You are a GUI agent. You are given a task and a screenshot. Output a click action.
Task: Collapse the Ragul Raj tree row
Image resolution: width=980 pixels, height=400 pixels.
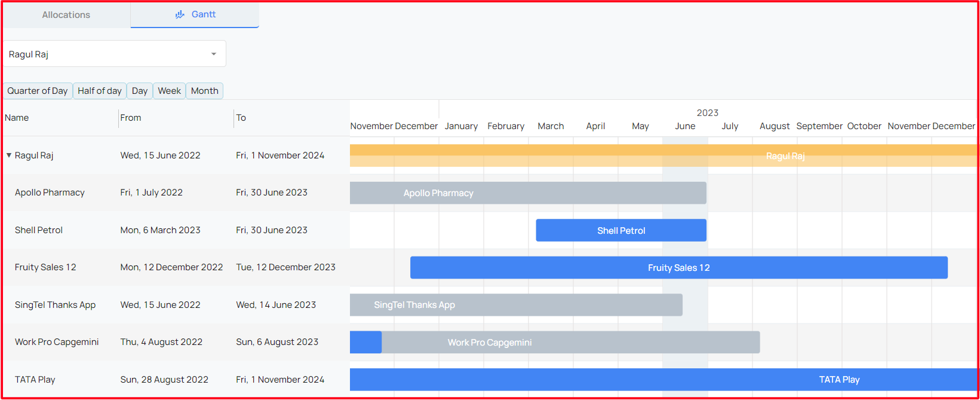click(x=9, y=155)
